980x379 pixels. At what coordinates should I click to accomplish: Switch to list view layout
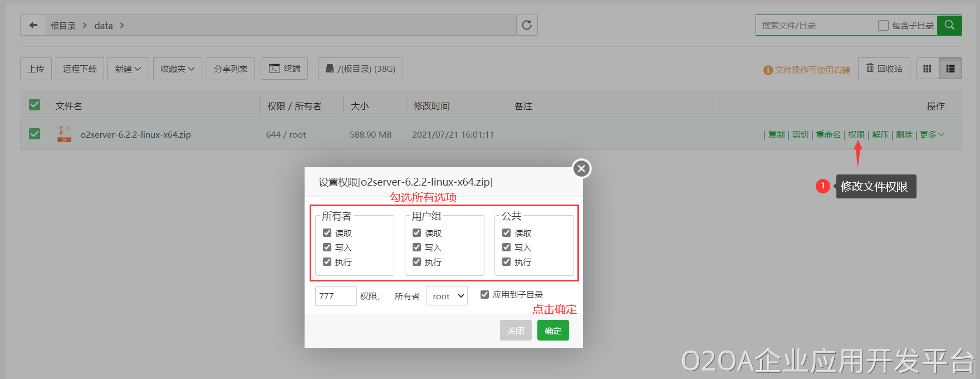(x=950, y=69)
